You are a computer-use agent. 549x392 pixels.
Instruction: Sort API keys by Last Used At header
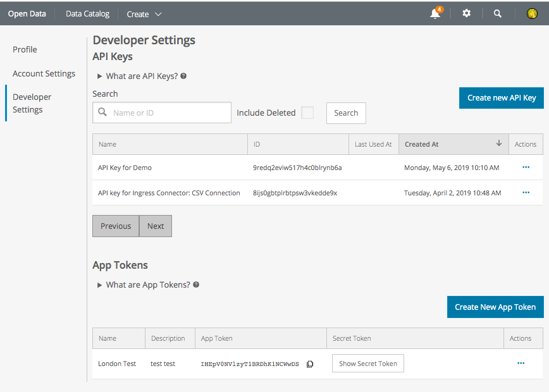pos(373,144)
